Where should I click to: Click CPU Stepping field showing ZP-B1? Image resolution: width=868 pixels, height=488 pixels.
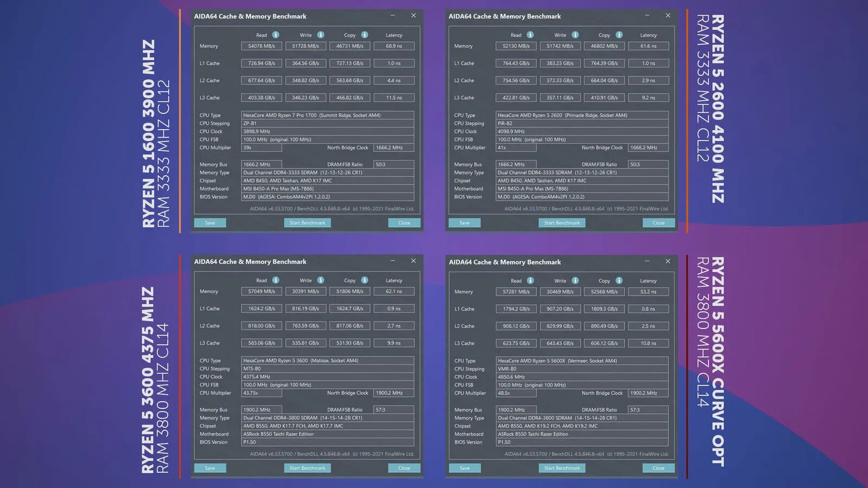328,123
